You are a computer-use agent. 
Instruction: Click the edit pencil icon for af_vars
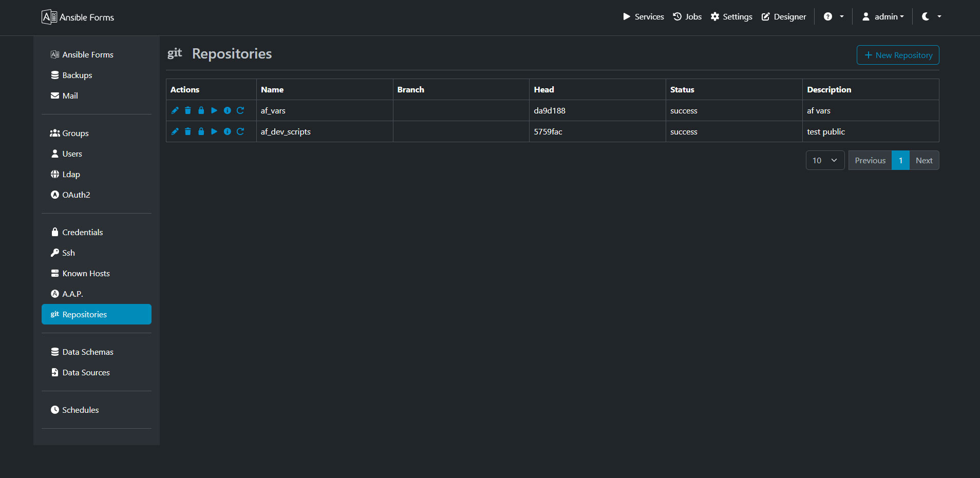pos(175,110)
